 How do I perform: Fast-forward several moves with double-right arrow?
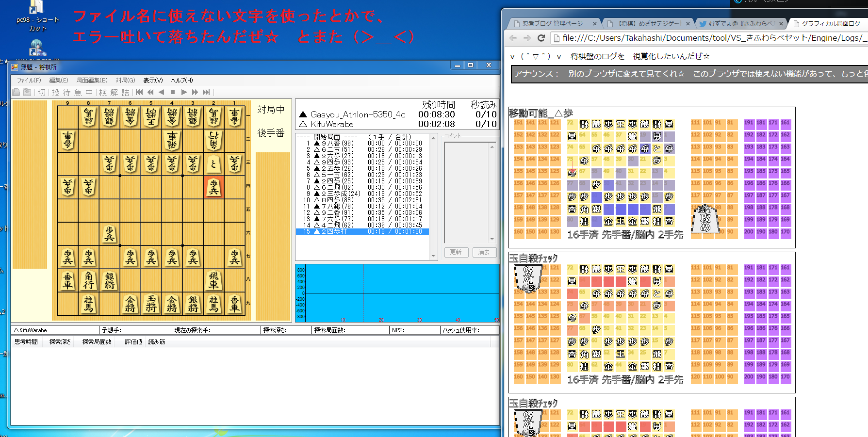pos(195,92)
